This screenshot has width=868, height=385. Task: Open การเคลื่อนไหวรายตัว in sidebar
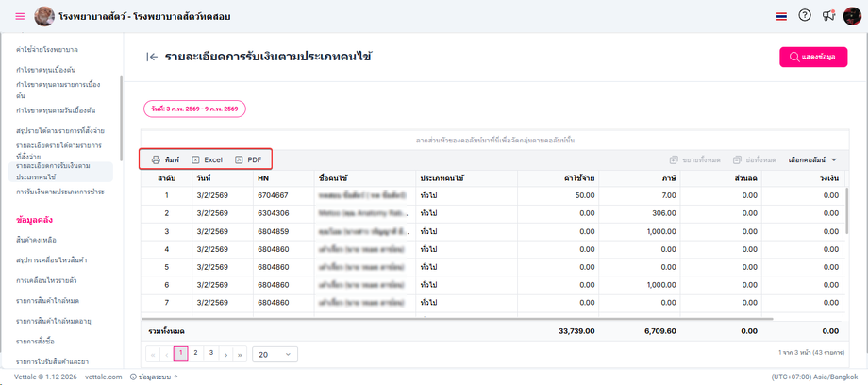[x=46, y=280]
